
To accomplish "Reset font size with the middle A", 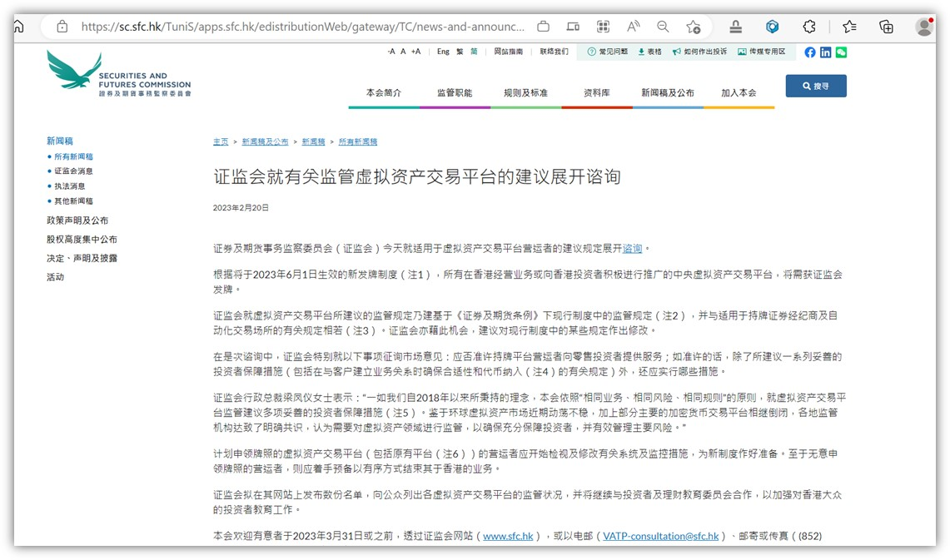I will click(403, 52).
